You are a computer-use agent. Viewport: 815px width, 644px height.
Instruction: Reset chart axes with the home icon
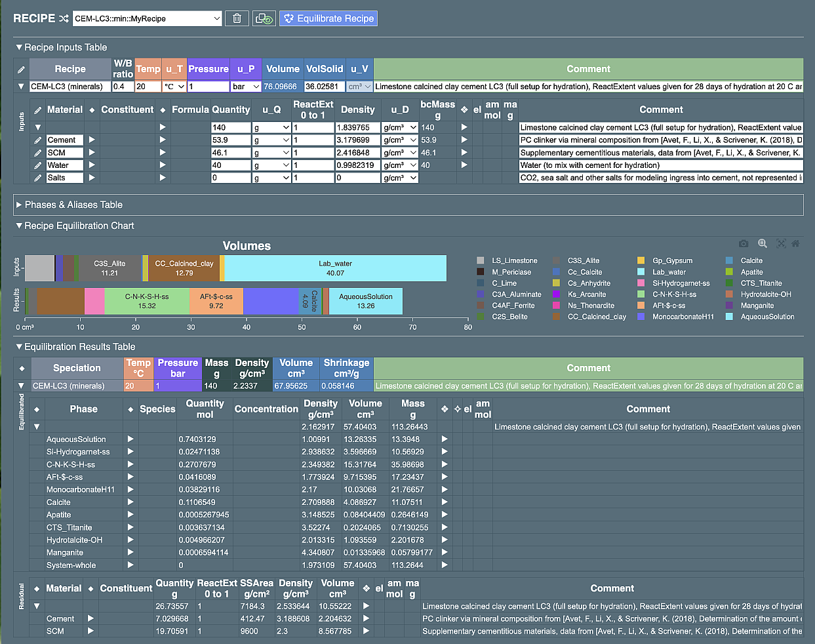[x=796, y=243]
